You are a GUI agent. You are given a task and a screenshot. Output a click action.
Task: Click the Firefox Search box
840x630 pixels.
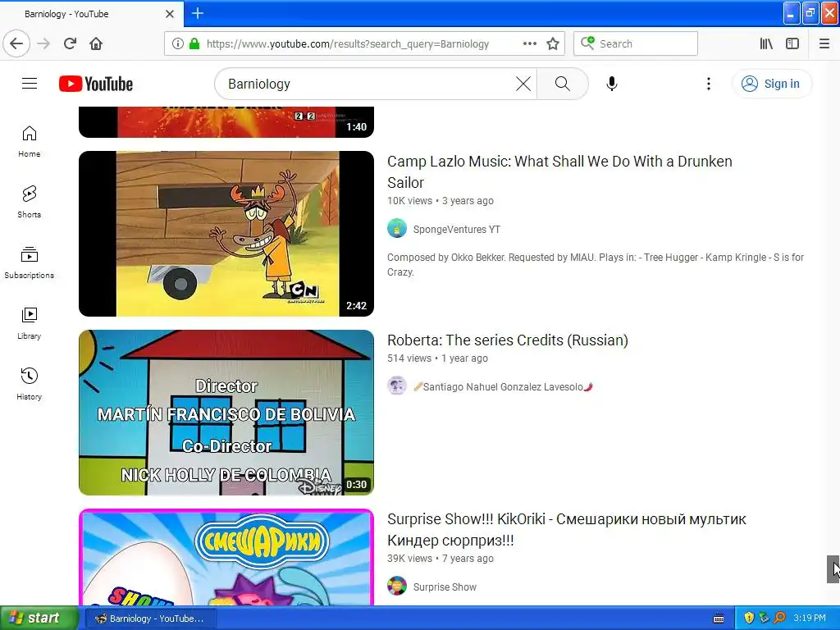tap(636, 43)
